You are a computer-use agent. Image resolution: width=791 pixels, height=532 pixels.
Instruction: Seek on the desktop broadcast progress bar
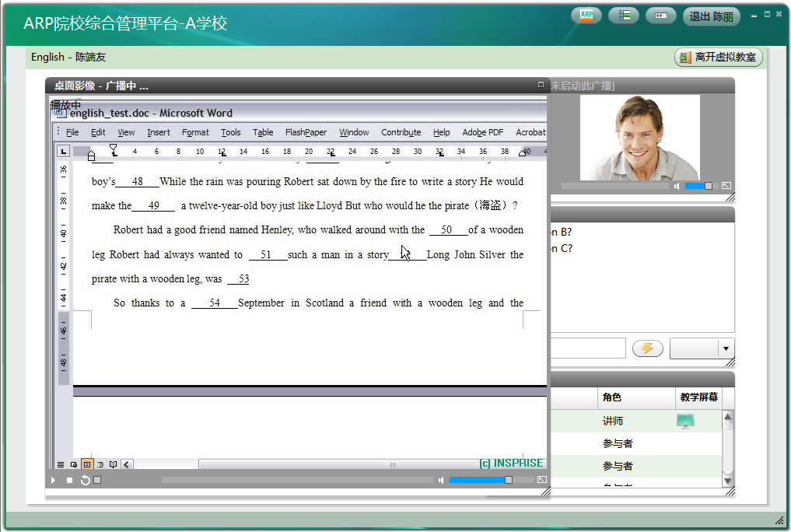pos(297,480)
